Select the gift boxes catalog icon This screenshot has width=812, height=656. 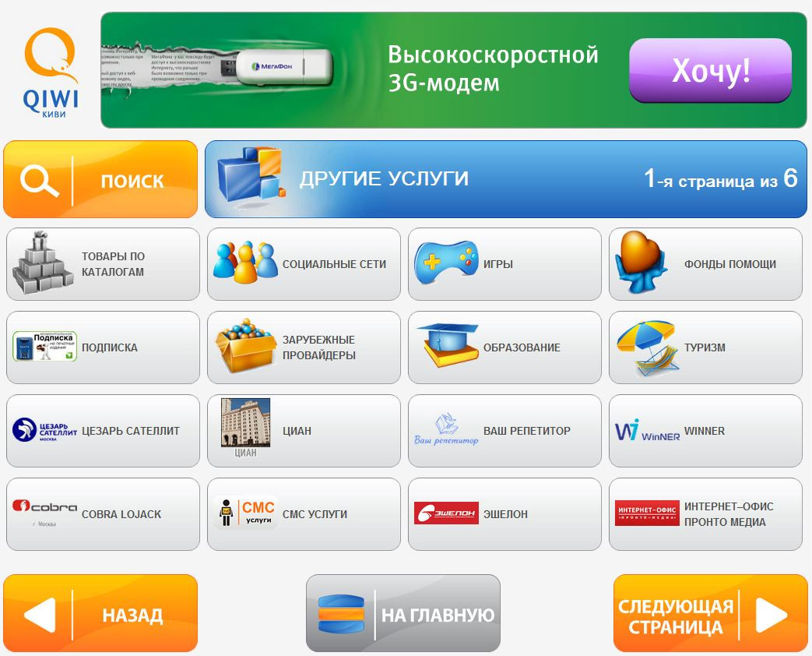44,264
